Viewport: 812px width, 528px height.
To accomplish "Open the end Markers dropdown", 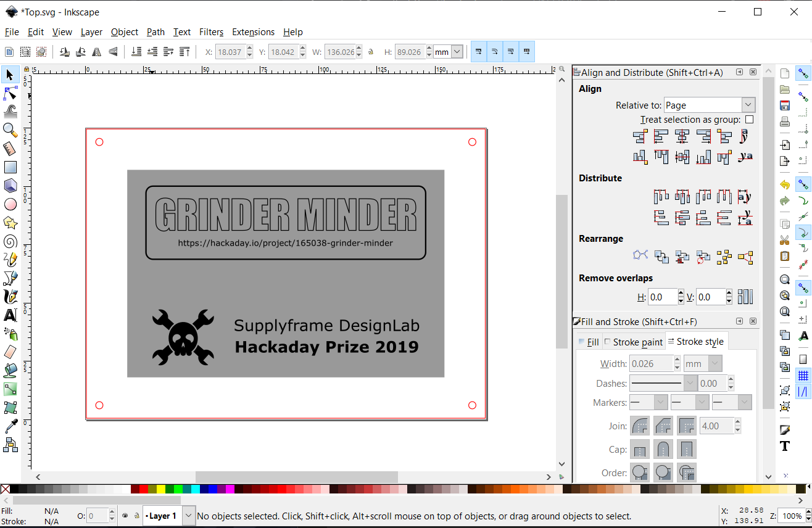I will point(732,402).
